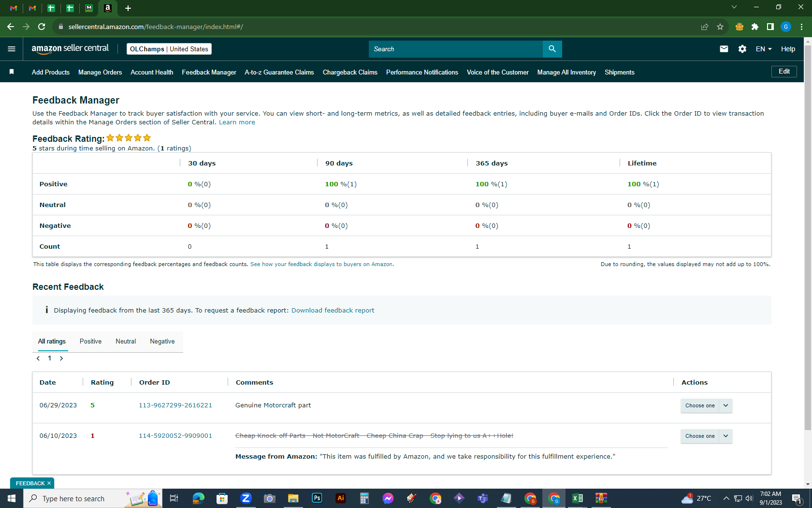This screenshot has width=812, height=508.
Task: Launch Illustrator from the taskbar
Action: (x=341, y=498)
